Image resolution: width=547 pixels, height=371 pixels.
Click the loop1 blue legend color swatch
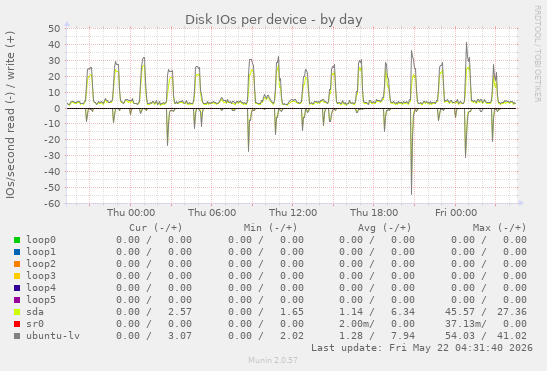(17, 252)
